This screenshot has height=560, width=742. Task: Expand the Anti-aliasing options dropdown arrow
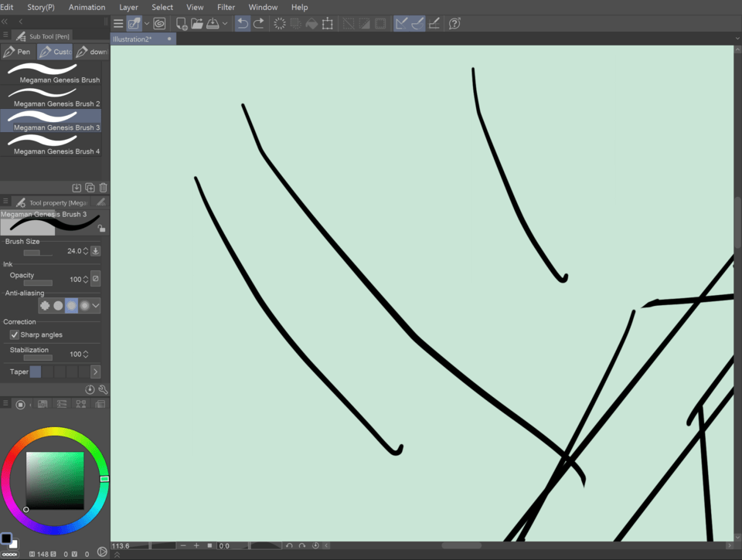tap(96, 306)
